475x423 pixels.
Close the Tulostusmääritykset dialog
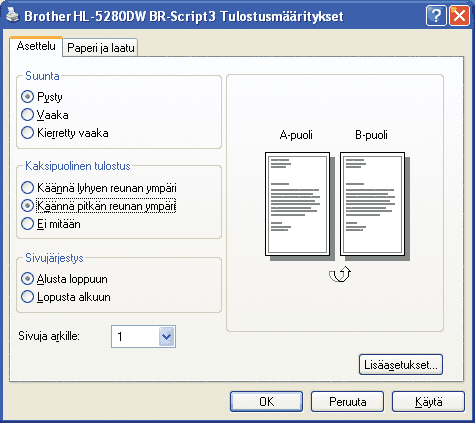(x=459, y=16)
